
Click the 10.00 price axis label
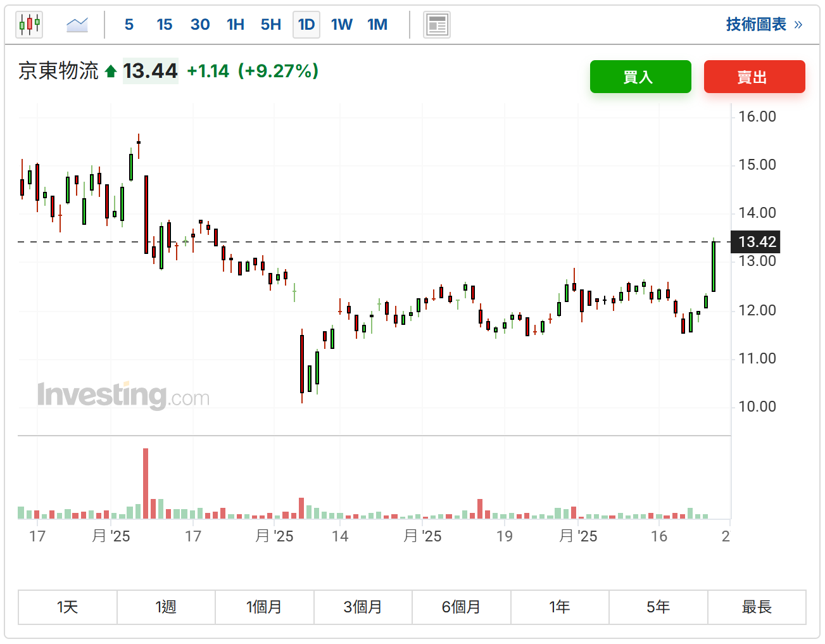(757, 407)
